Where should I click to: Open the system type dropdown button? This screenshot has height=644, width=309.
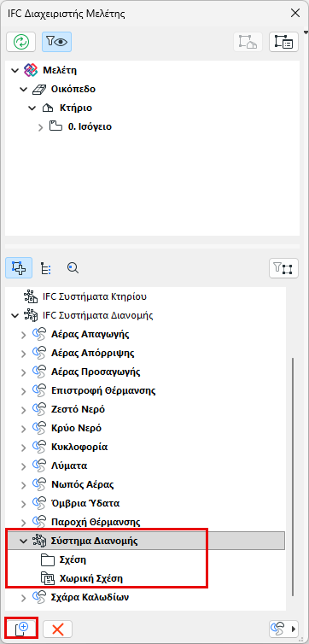coord(283,629)
